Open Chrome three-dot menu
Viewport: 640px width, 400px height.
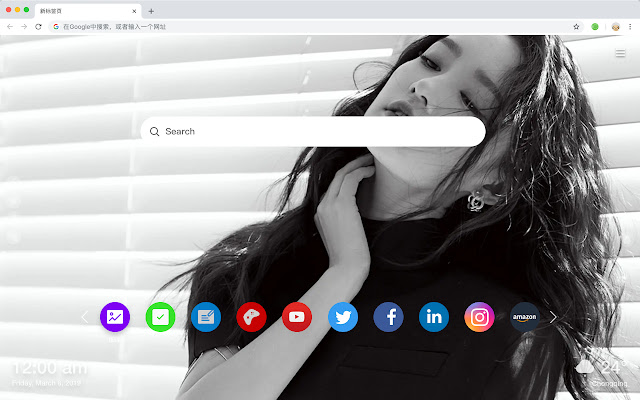tap(630, 27)
